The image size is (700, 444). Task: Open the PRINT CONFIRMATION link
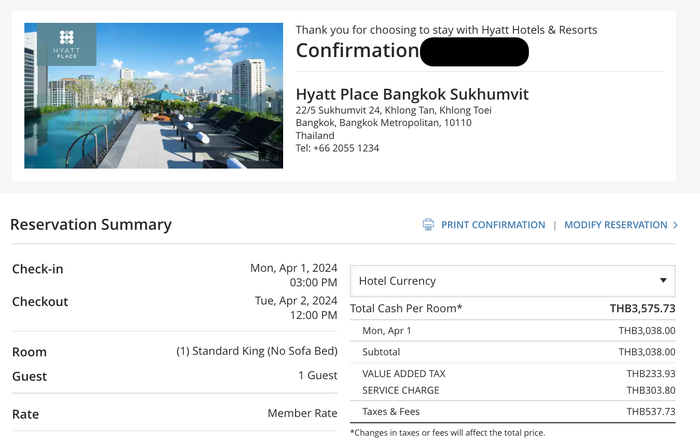pyautogui.click(x=493, y=225)
